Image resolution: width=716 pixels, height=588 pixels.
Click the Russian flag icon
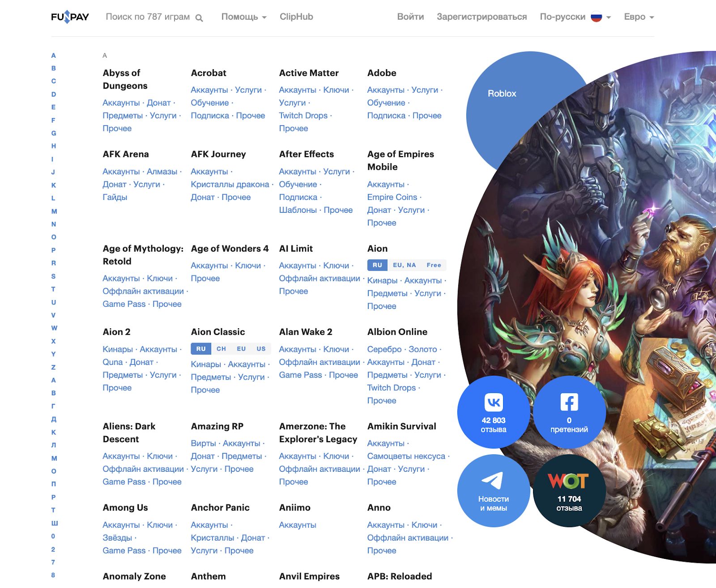tap(596, 17)
